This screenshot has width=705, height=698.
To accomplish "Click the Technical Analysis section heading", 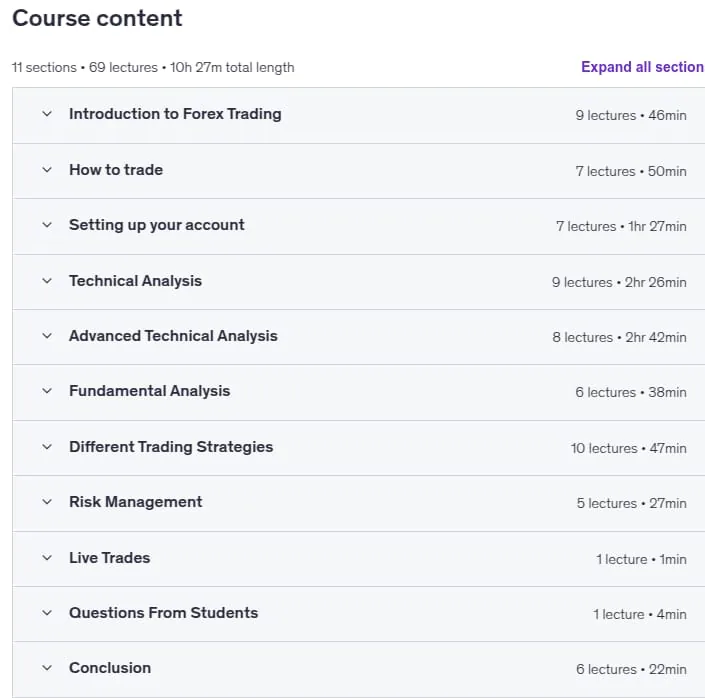I will (x=135, y=281).
